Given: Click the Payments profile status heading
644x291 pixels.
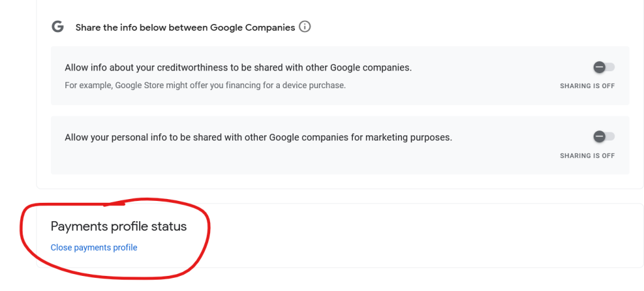Looking at the screenshot, I should pyautogui.click(x=118, y=227).
